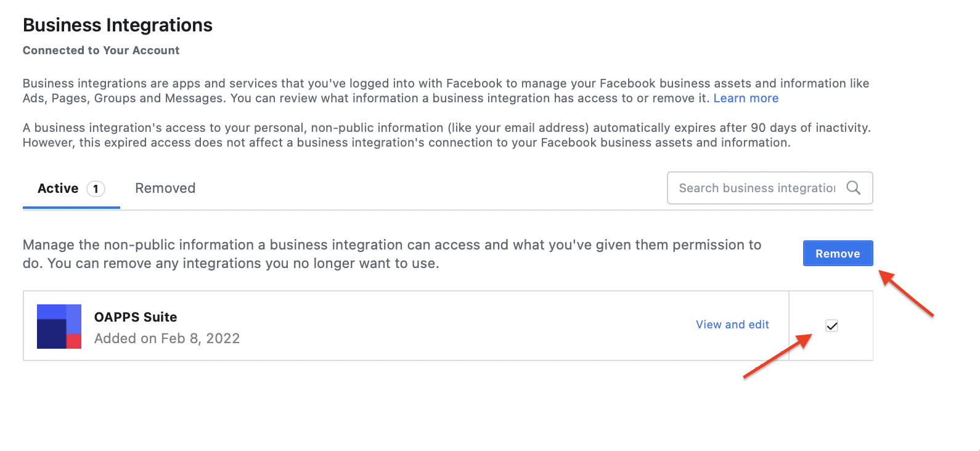
Task: Click the OAPPS Suite app logo
Action: (59, 327)
